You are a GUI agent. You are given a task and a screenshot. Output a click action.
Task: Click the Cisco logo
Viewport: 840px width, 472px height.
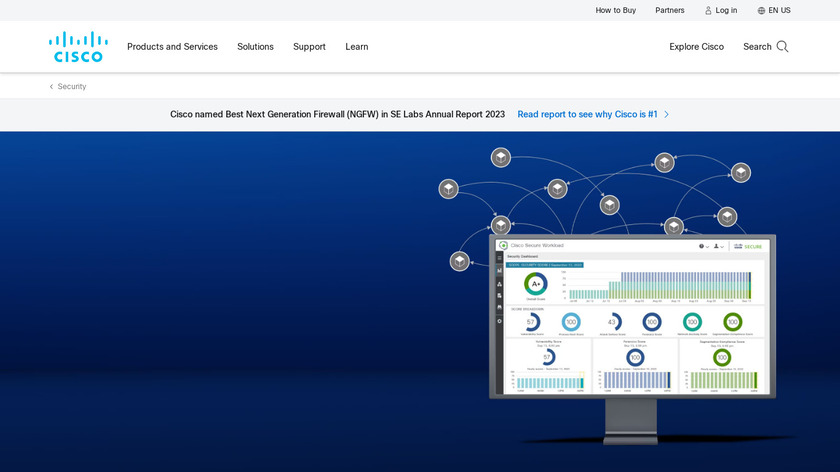click(x=76, y=46)
